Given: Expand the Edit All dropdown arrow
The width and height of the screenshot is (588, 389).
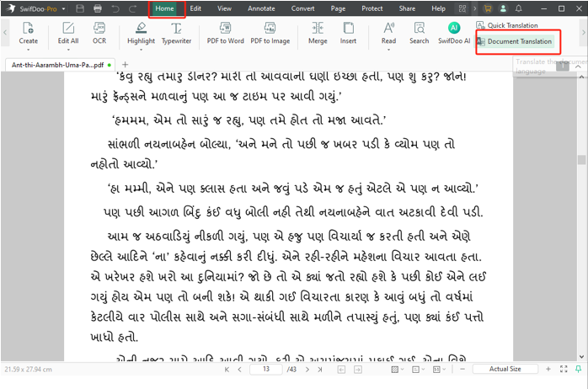Looking at the screenshot, I should 68,50.
